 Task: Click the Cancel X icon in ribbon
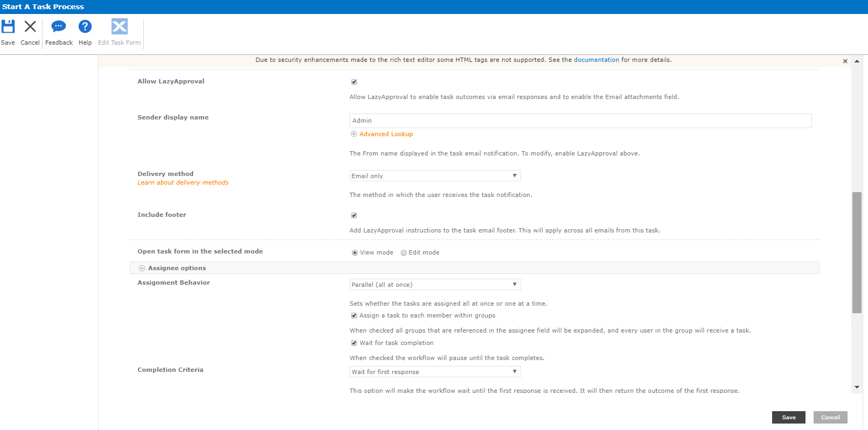pyautogui.click(x=30, y=26)
